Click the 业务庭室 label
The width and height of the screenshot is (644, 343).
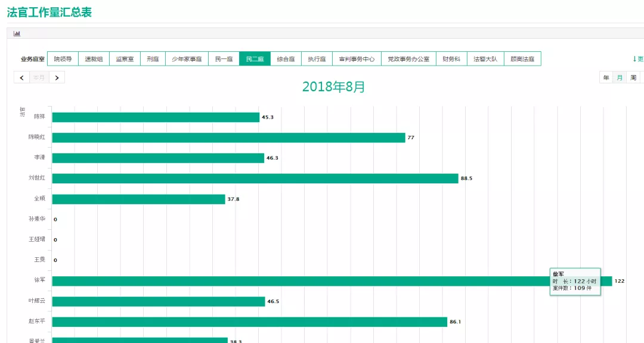[32, 59]
